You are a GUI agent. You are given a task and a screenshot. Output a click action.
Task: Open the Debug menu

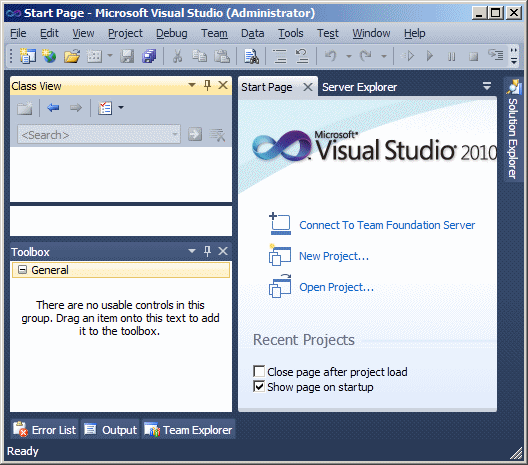171,33
